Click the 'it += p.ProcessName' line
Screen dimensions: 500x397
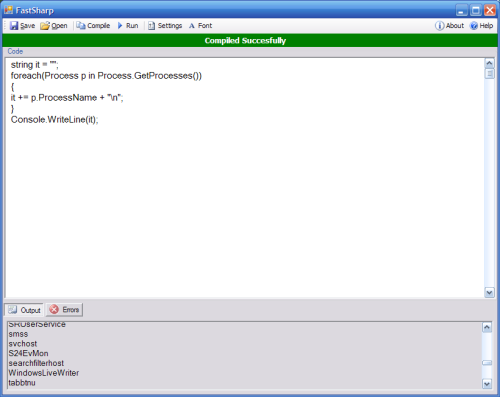(x=67, y=98)
